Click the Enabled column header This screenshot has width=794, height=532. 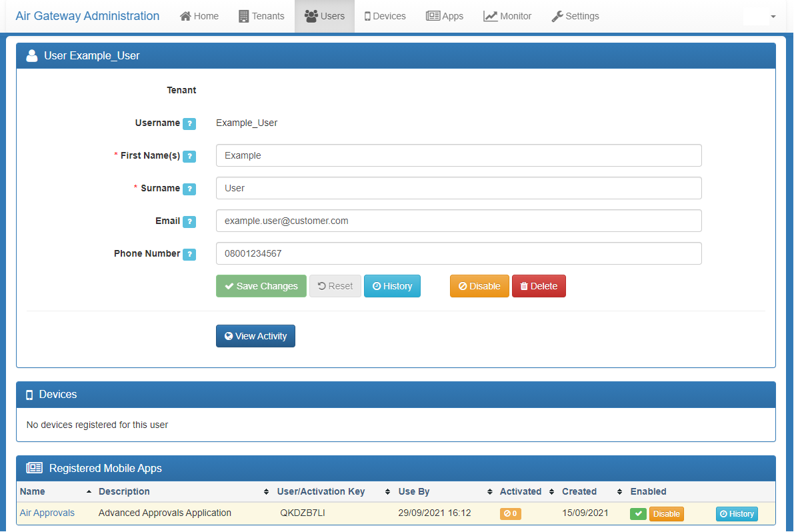pyautogui.click(x=648, y=491)
